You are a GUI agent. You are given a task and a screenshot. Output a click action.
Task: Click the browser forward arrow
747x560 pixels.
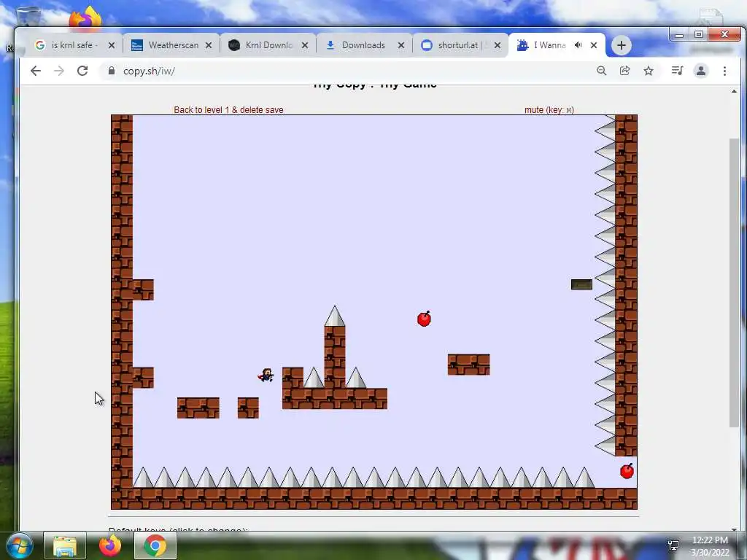(59, 71)
